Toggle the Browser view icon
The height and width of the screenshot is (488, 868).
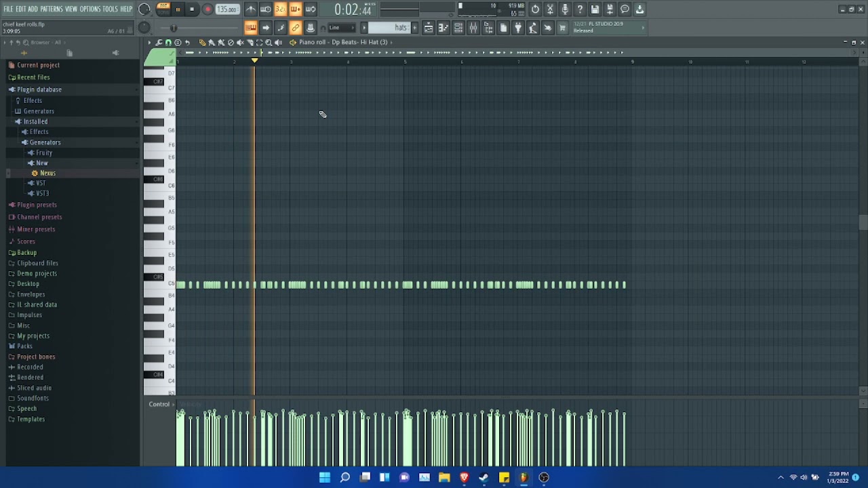pos(488,28)
